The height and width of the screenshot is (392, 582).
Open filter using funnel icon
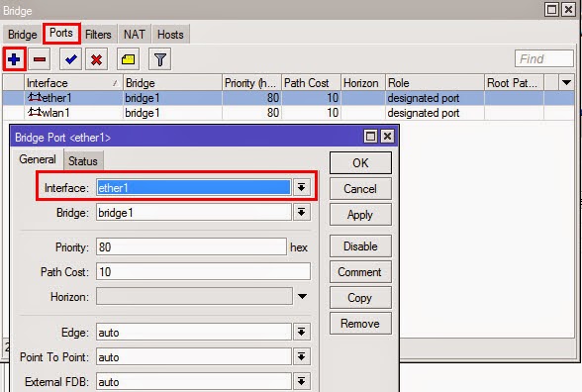click(160, 59)
